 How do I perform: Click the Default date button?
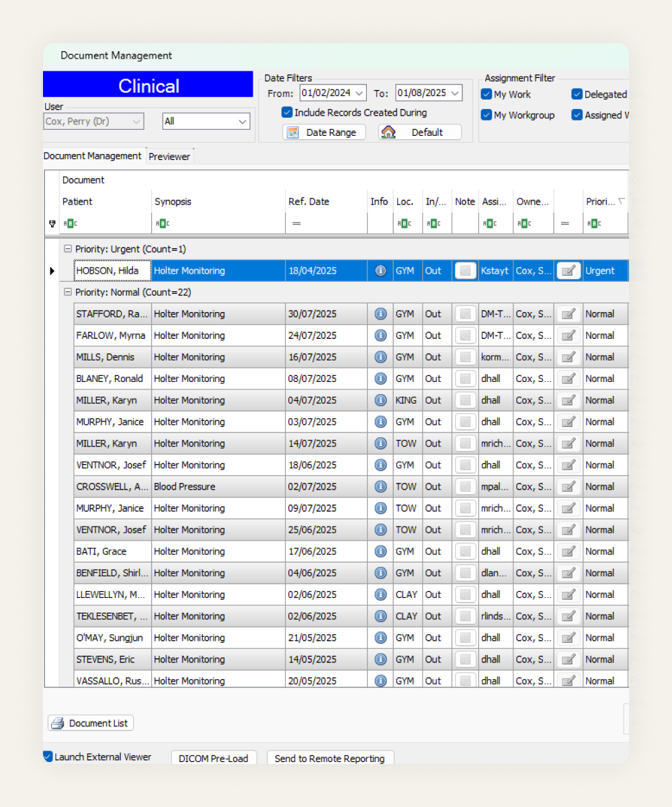420,132
